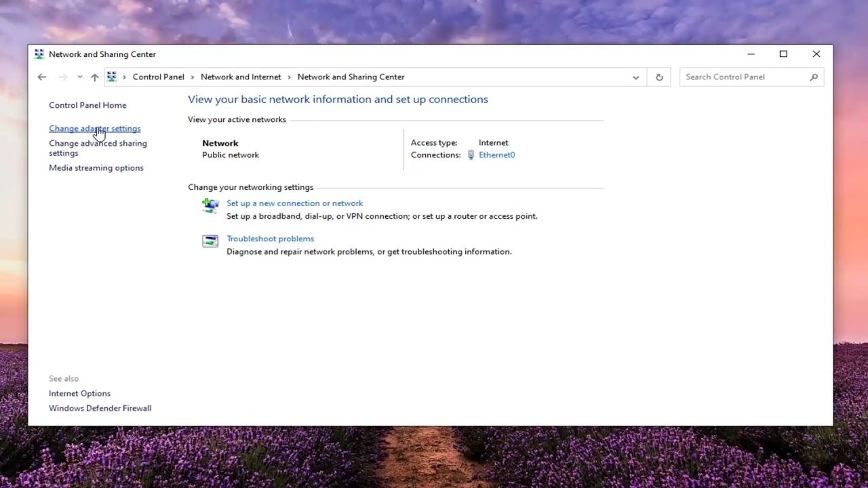The height and width of the screenshot is (488, 868).
Task: Open the address bar history dropdown
Action: (635, 77)
